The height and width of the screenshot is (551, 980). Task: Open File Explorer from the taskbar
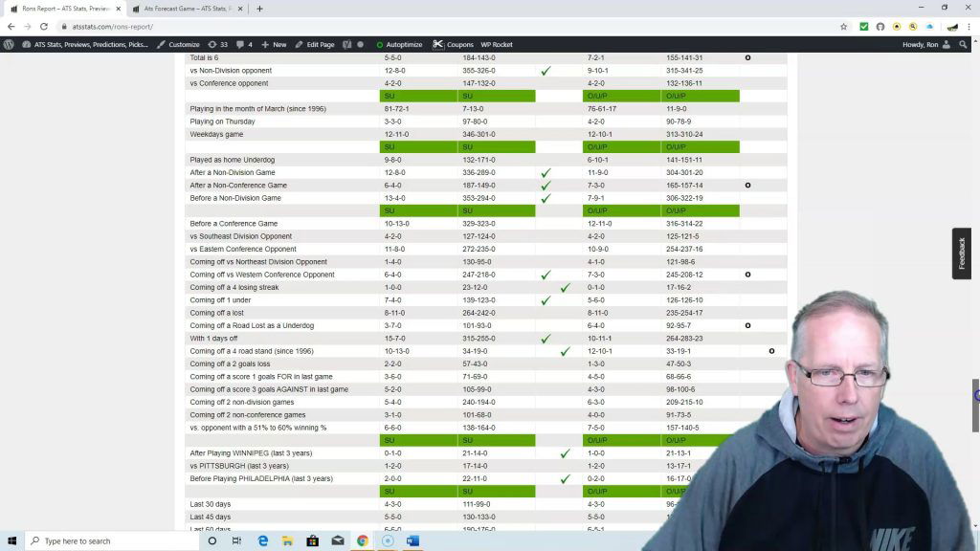click(287, 541)
